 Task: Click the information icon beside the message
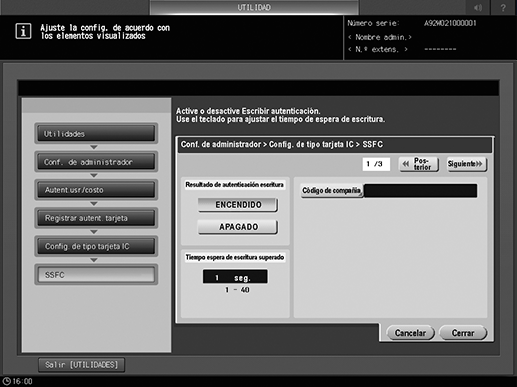coord(23,31)
